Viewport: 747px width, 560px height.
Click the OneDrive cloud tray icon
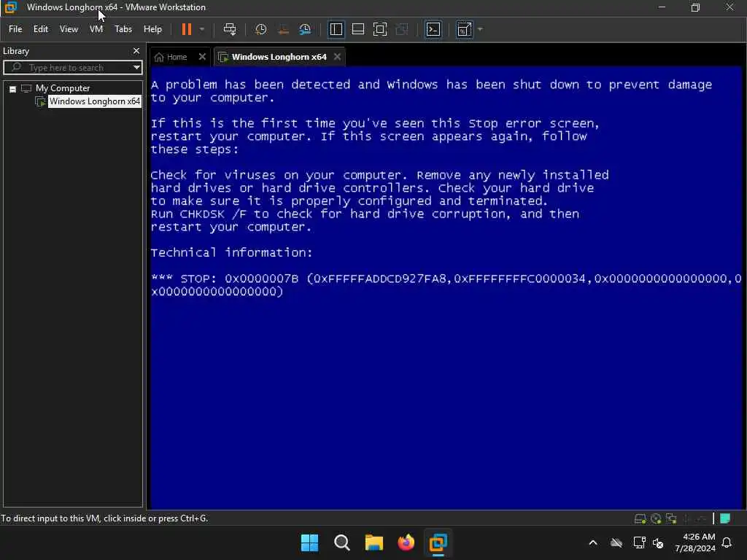[616, 542]
